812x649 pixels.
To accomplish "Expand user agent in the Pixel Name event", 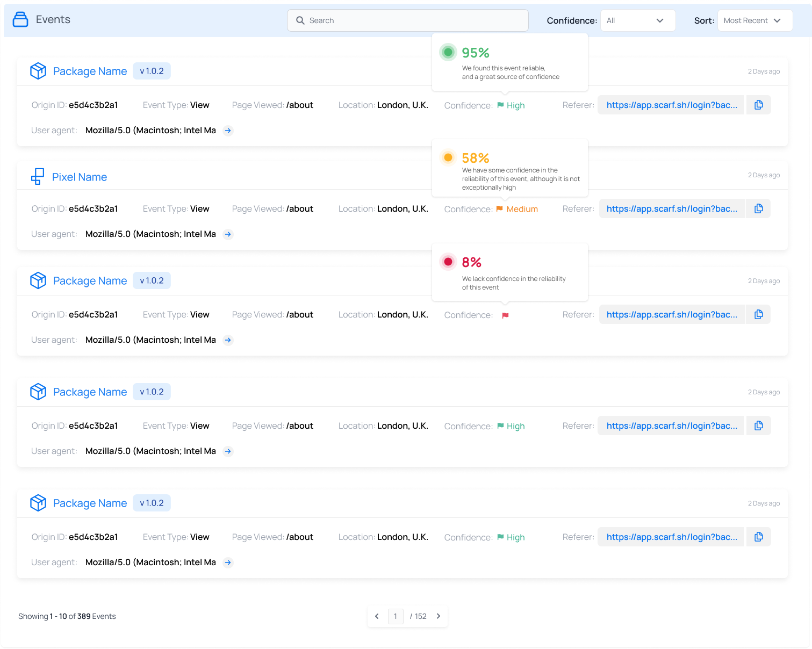I will coord(228,234).
